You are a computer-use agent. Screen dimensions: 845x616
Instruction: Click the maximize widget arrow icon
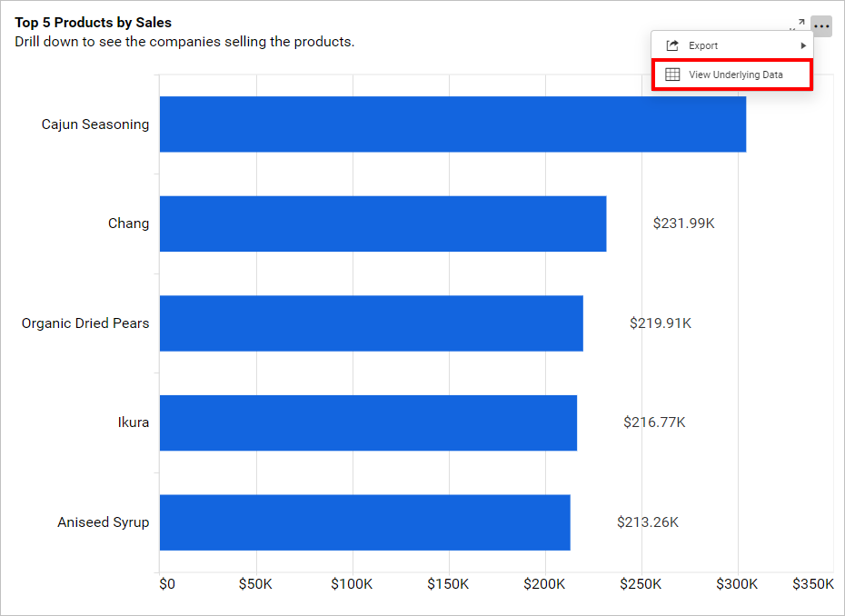[x=800, y=24]
